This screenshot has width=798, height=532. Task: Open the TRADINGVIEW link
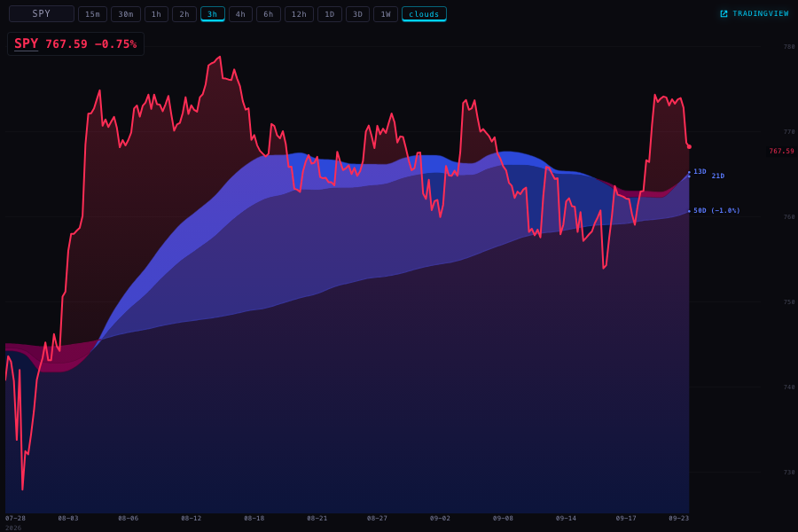coord(755,14)
